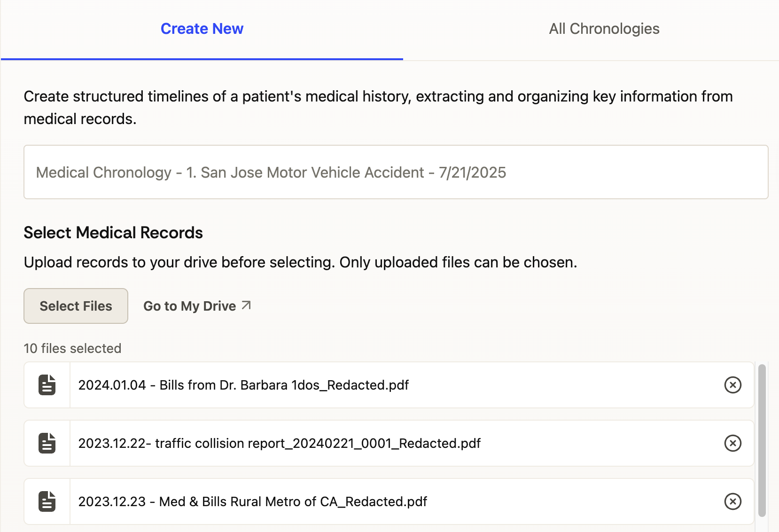This screenshot has height=532, width=779.
Task: Click document icon for traffic collision report
Action: 47,443
